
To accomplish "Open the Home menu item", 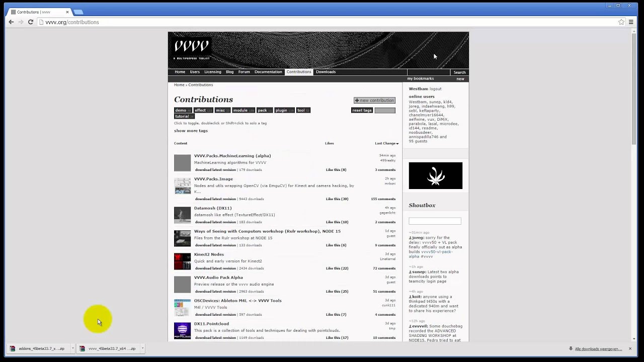I will (180, 72).
